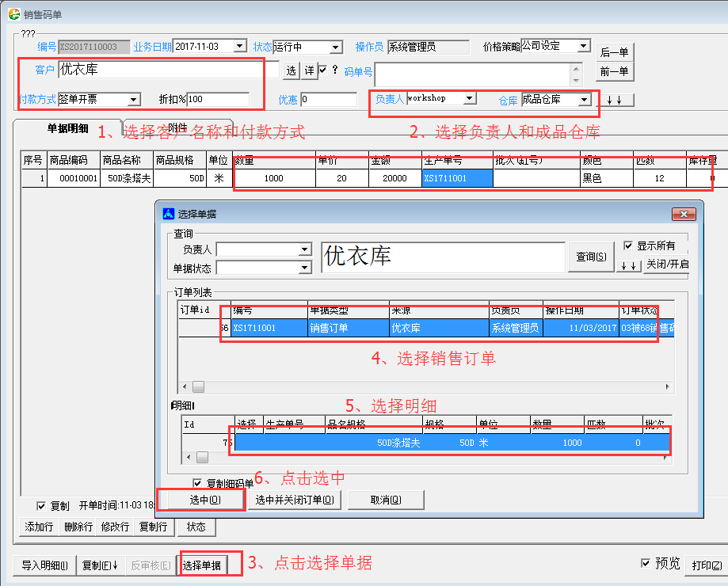This screenshot has width=728, height=586.
Task: Click the 金额 cell 20000
Action: [395, 178]
